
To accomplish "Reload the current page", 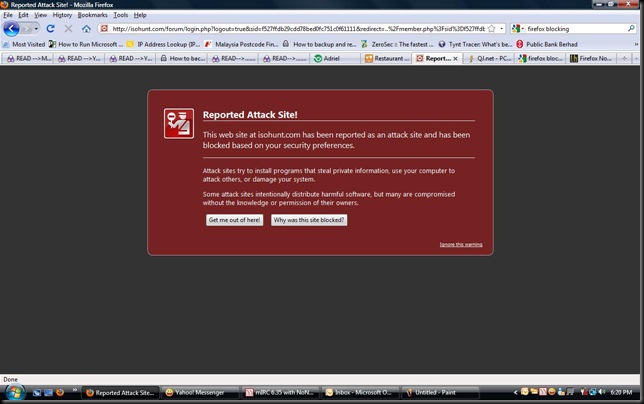I will [51, 29].
